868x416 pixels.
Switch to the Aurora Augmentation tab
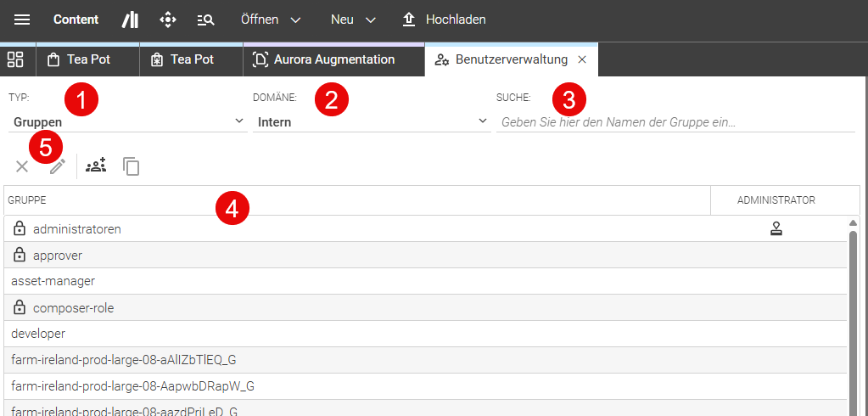tap(333, 59)
